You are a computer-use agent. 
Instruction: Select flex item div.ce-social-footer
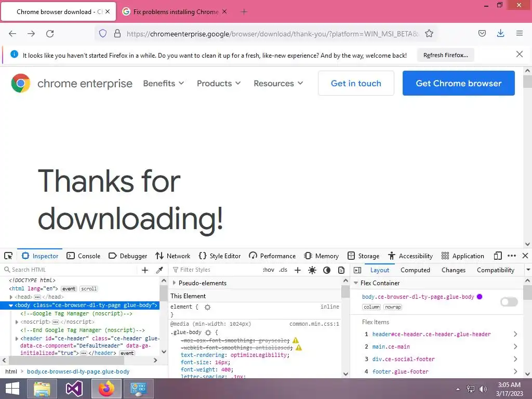pyautogui.click(x=403, y=359)
